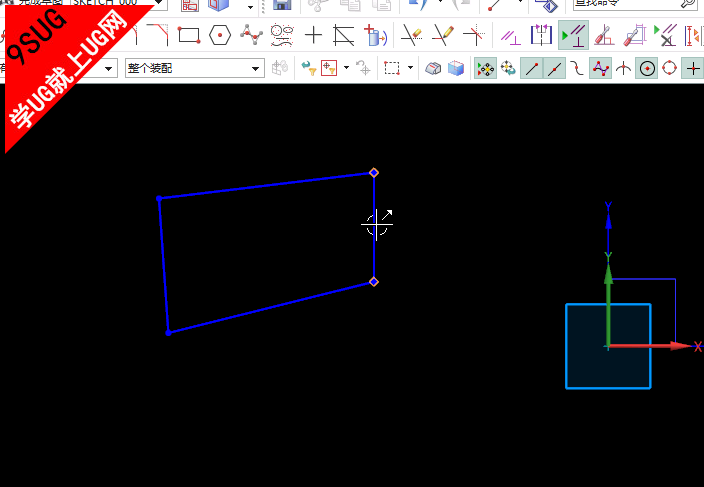This screenshot has width=704, height=487.
Task: Open the ellipse and conic curve tool
Action: tap(282, 35)
